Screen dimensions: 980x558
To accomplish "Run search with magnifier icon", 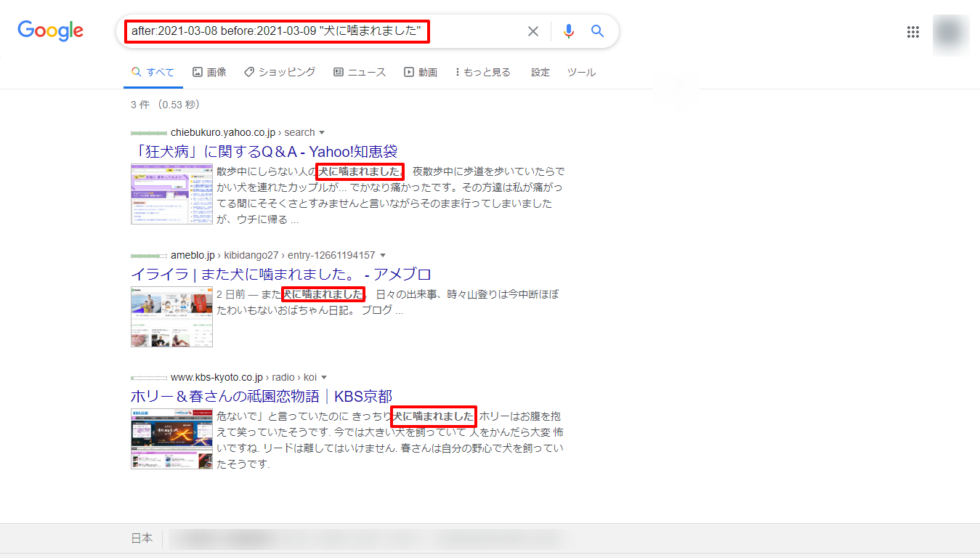I will [597, 31].
